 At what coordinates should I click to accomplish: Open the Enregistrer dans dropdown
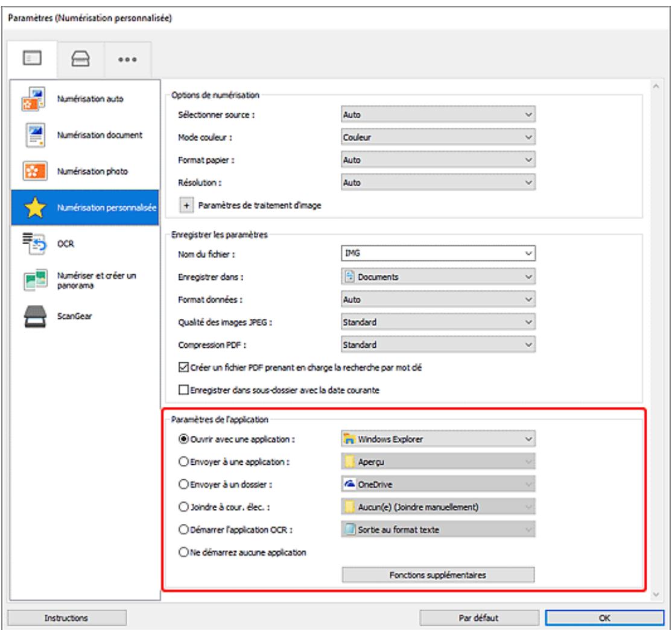click(438, 277)
